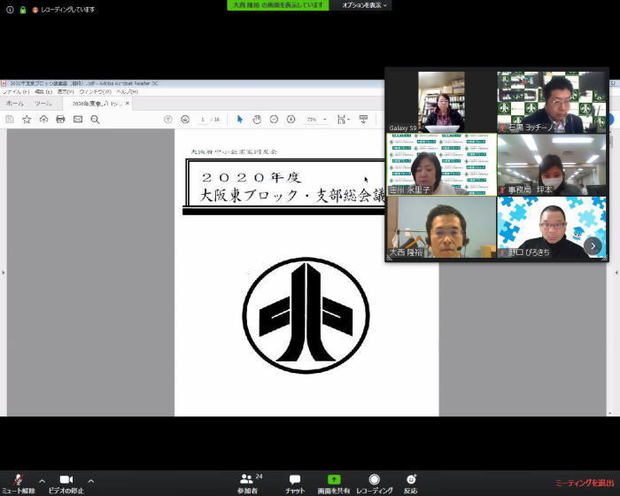Go to next page with down arrow
The height and width of the screenshot is (496, 620).
coord(185,119)
